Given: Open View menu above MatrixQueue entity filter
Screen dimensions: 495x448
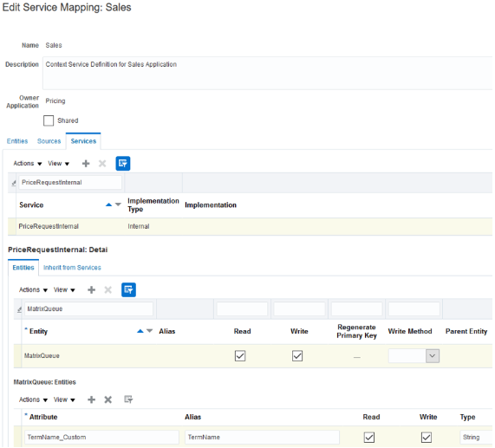Looking at the screenshot, I should tap(64, 289).
